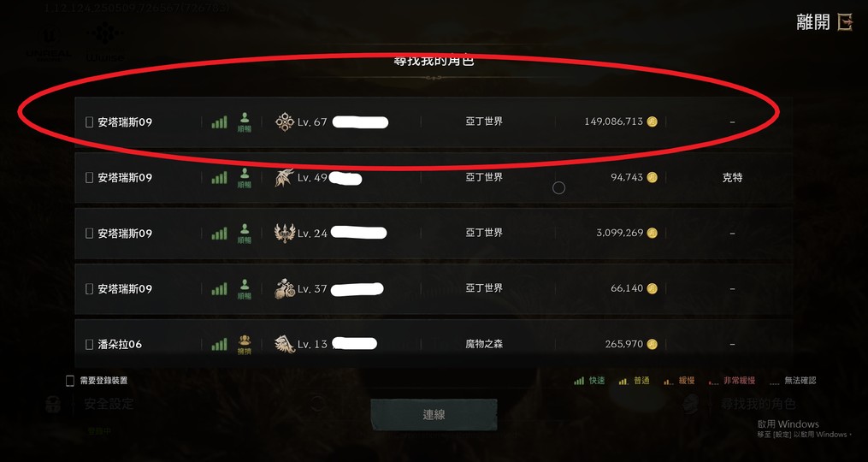Click the class icon of the Lv. 13 character
This screenshot has width=868, height=462.
(285, 344)
